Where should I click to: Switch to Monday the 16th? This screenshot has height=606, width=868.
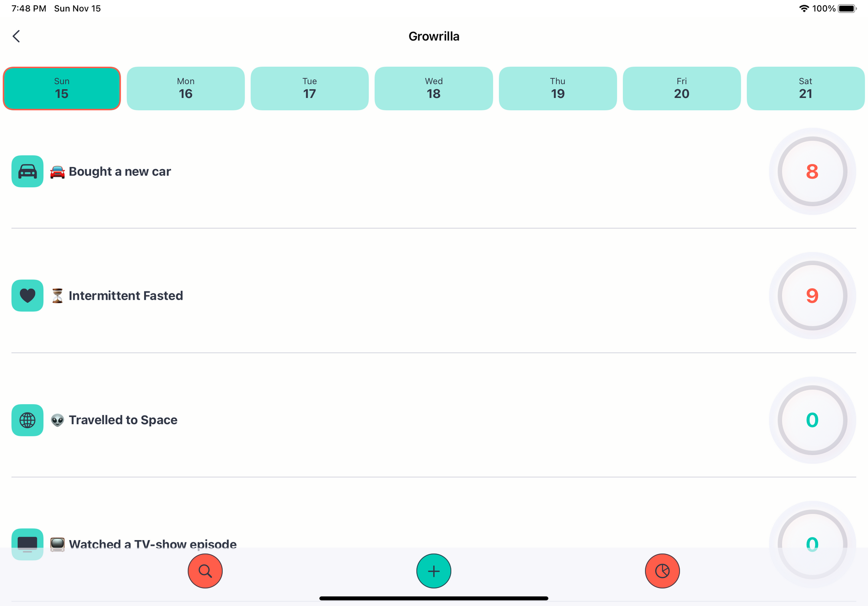click(186, 88)
